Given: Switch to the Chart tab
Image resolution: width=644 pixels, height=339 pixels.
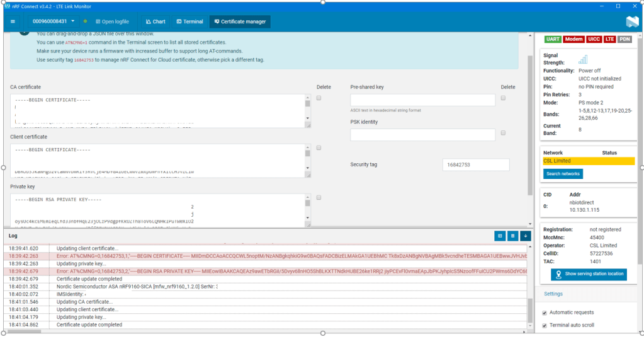Looking at the screenshot, I should click(x=154, y=21).
